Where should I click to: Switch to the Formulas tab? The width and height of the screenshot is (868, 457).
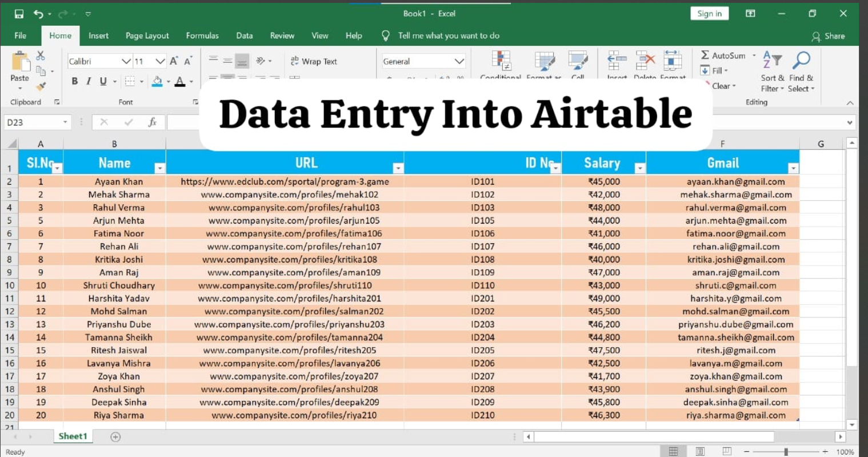[202, 35]
